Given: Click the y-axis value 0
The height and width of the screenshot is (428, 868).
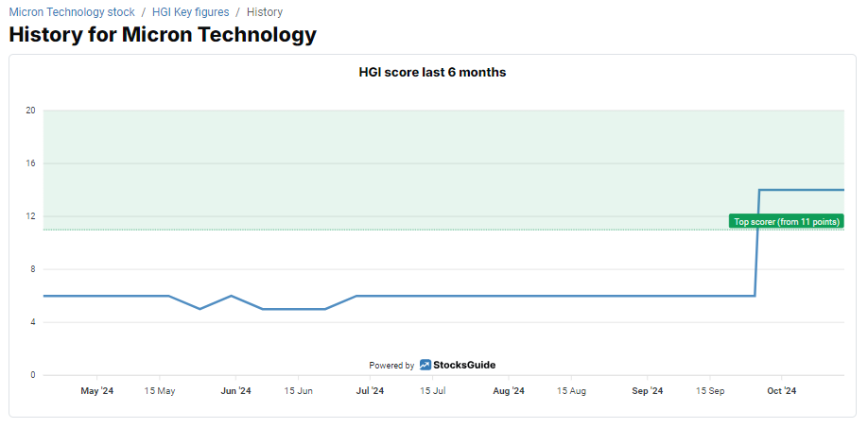Looking at the screenshot, I should 33,375.
